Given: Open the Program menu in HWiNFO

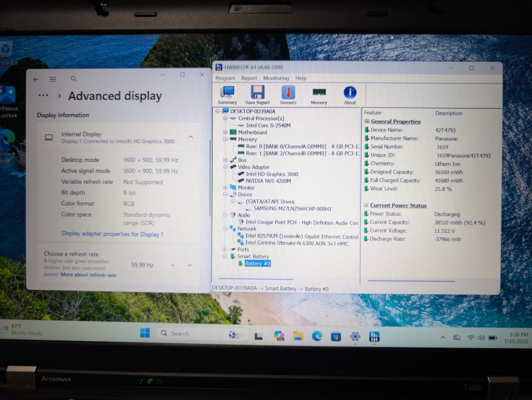Looking at the screenshot, I should 225,78.
